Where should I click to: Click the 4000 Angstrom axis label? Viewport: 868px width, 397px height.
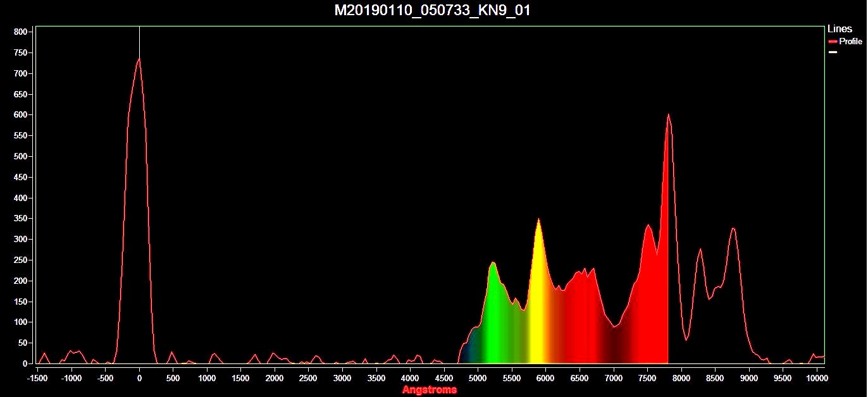pos(410,378)
